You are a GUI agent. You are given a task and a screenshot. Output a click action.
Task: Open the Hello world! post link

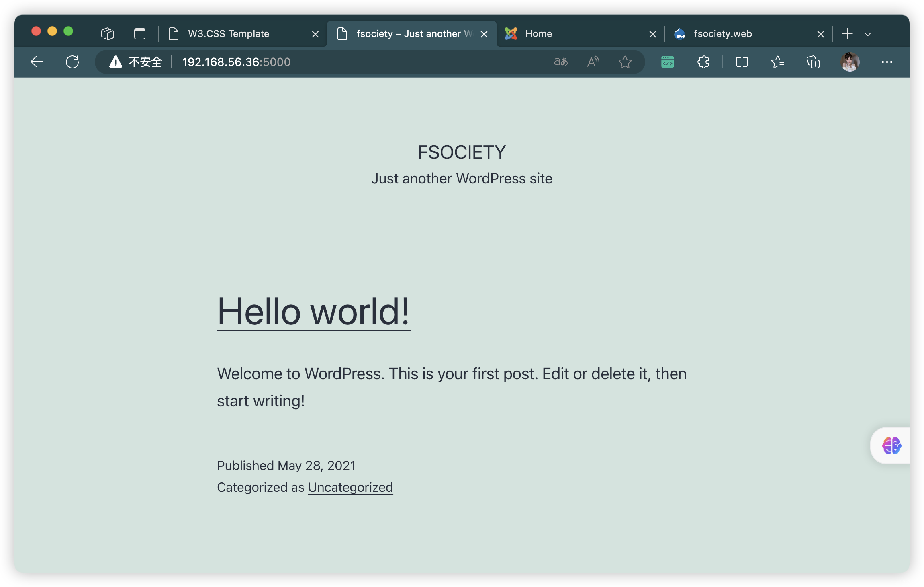[313, 312]
